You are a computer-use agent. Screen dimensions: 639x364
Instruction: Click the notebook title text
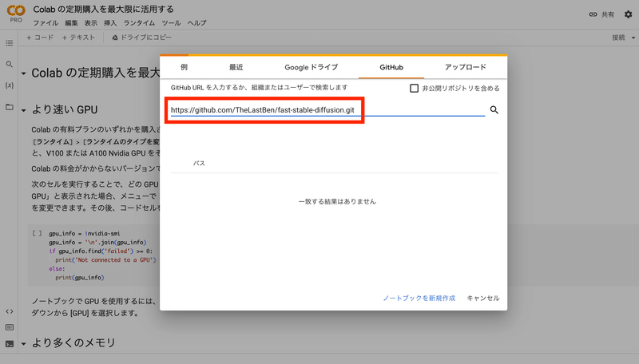pyautogui.click(x=104, y=9)
